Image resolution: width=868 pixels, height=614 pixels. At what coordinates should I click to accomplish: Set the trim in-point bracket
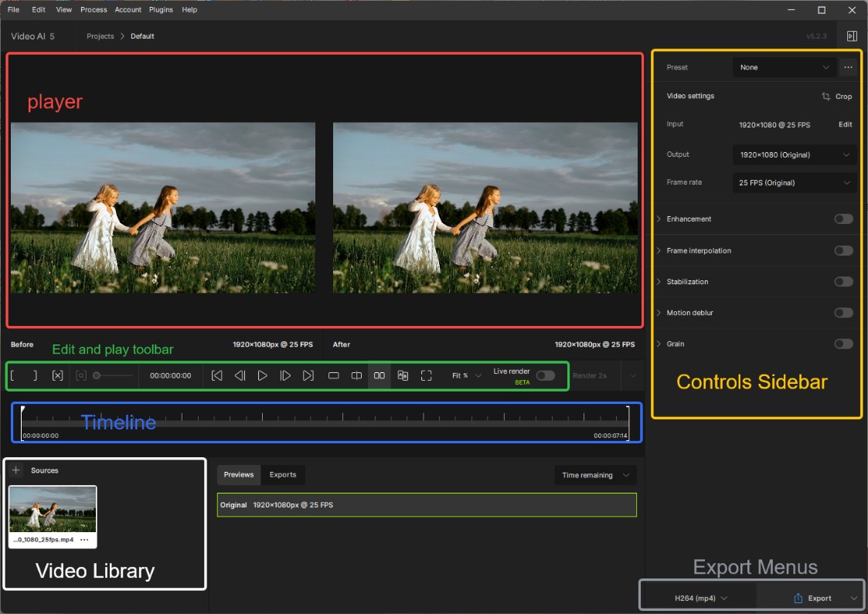pos(13,375)
